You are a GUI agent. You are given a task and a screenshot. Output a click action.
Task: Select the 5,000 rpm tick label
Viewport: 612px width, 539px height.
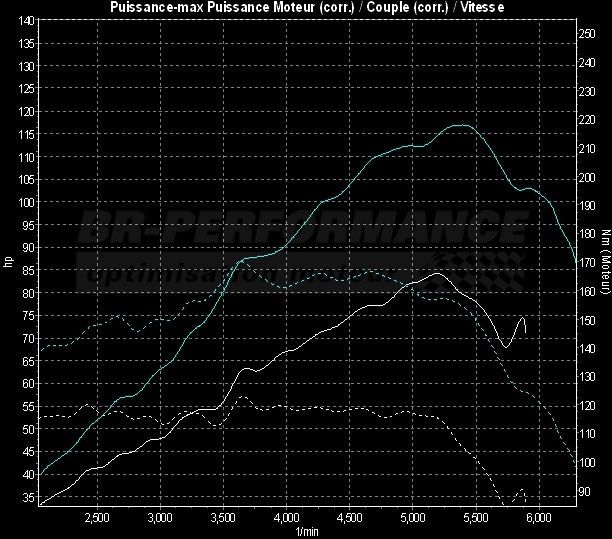[413, 518]
